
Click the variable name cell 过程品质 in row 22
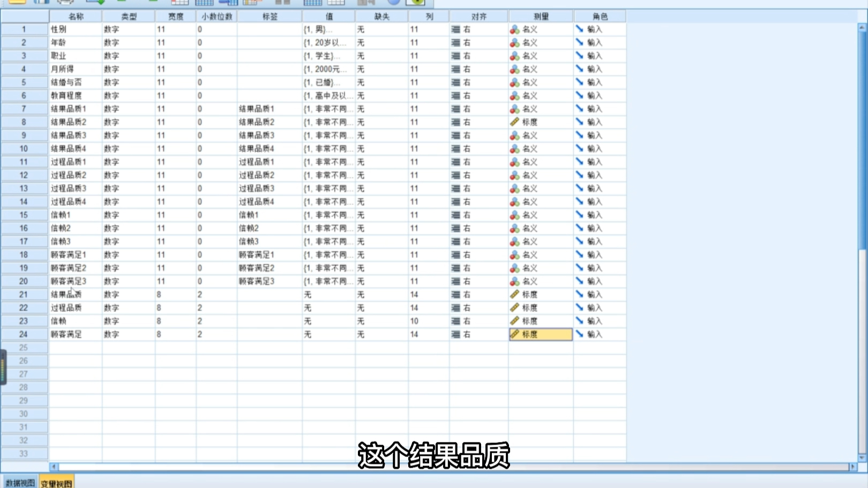pos(75,308)
